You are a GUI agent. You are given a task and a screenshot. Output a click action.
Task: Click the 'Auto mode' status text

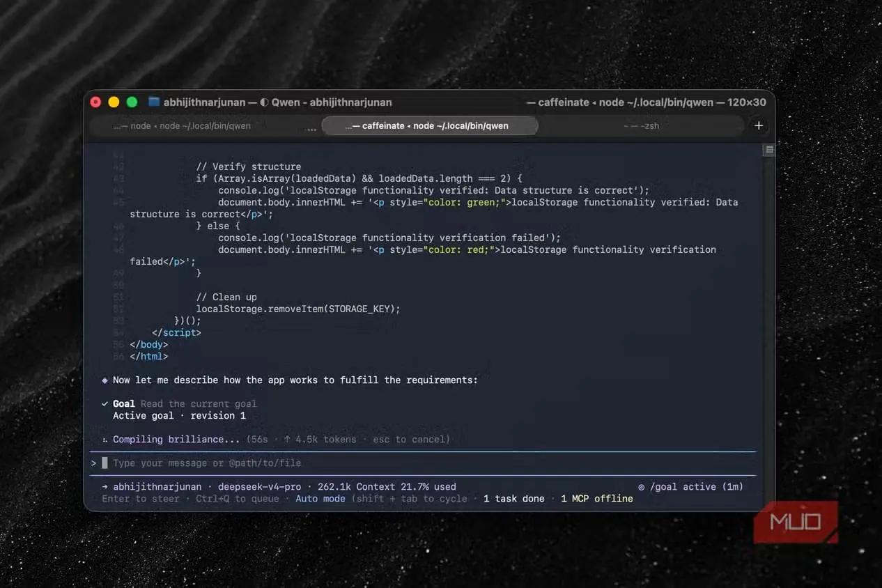(x=320, y=499)
